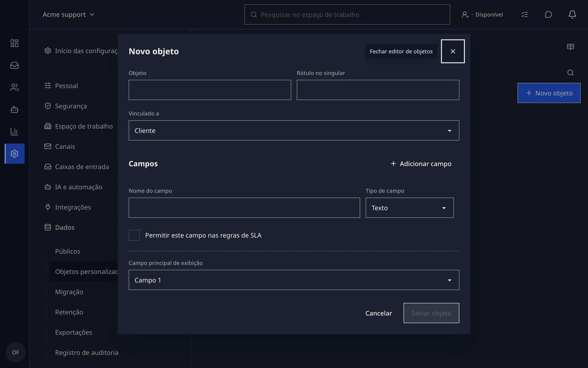588x368 pixels.
Task: Close the Novo objeto editor with X
Action: [x=453, y=51]
